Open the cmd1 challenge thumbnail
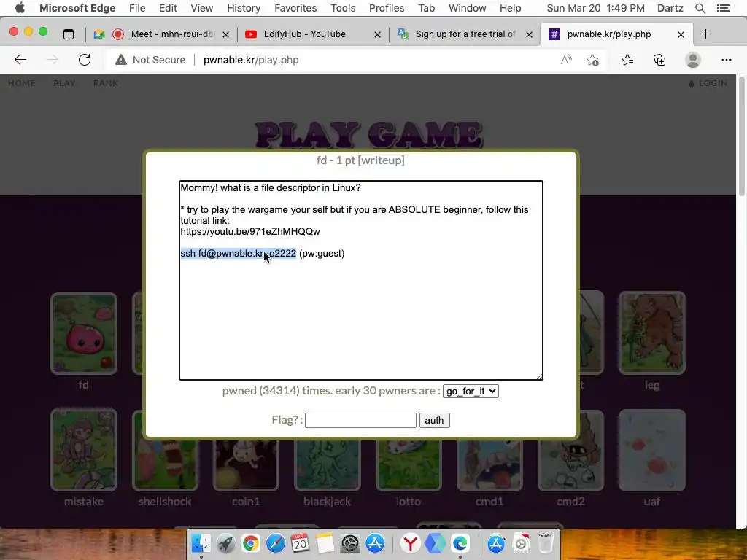This screenshot has height=560, width=747. [x=489, y=465]
